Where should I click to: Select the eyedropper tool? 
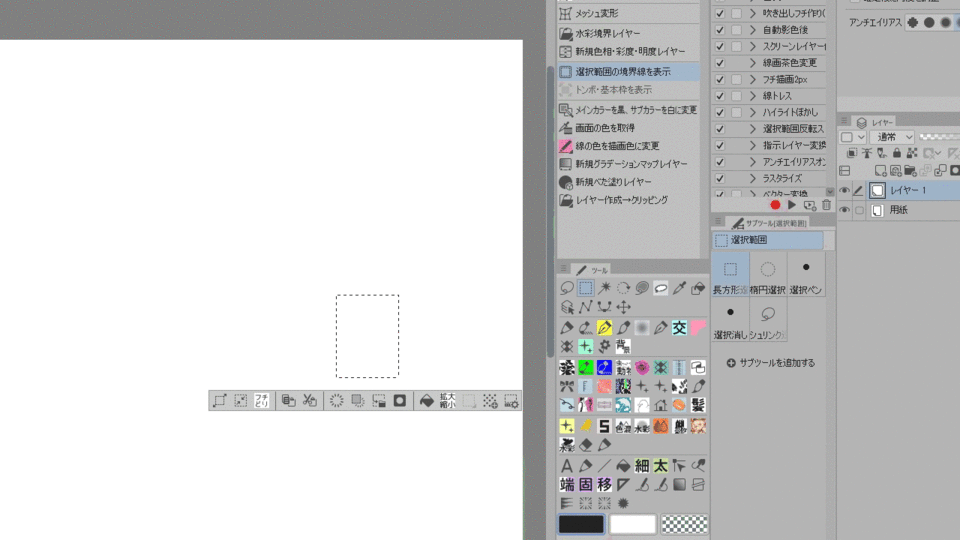coord(680,288)
